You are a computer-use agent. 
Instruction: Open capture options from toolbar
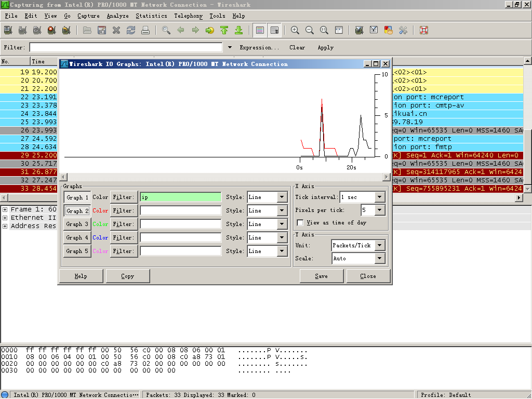23,30
